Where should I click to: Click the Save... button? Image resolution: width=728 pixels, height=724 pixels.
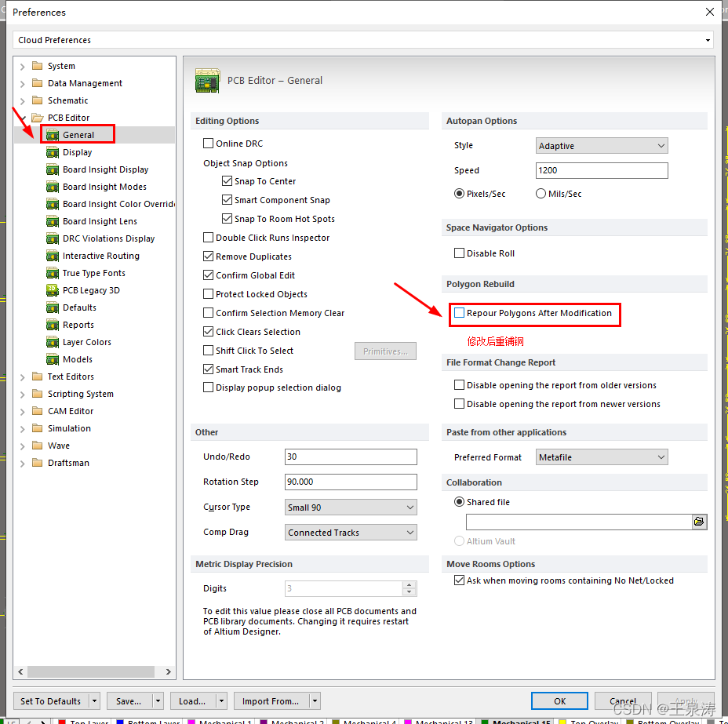click(x=129, y=700)
